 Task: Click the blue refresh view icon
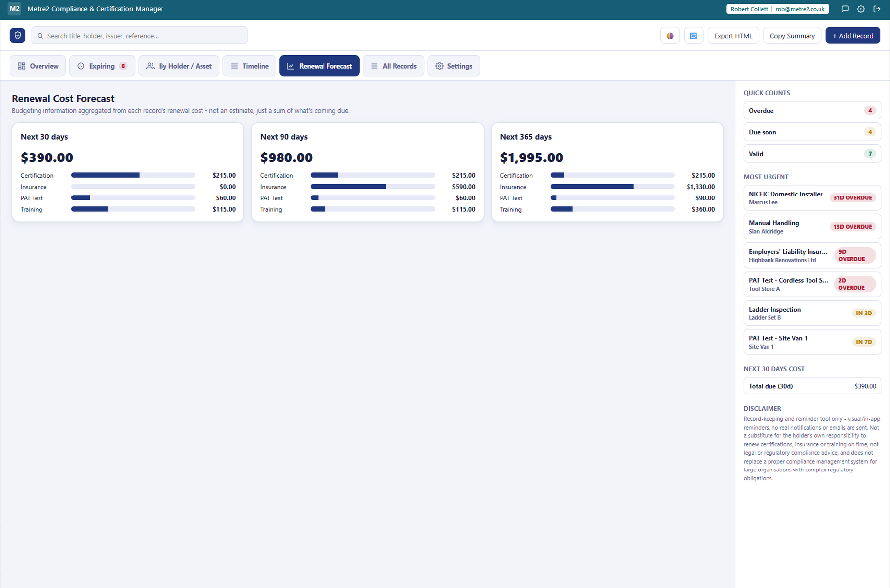tap(693, 36)
